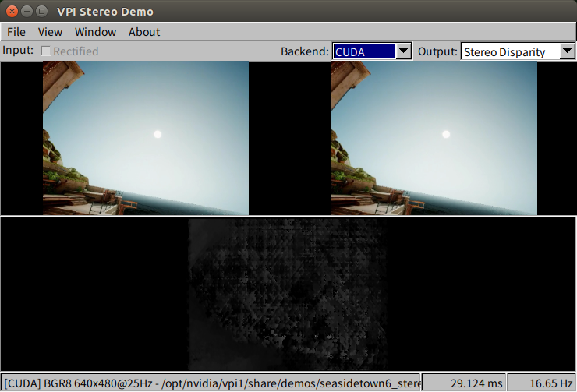Maximize the VPI Stereo Demo window
Screen dimensions: 577x392
(41, 12)
